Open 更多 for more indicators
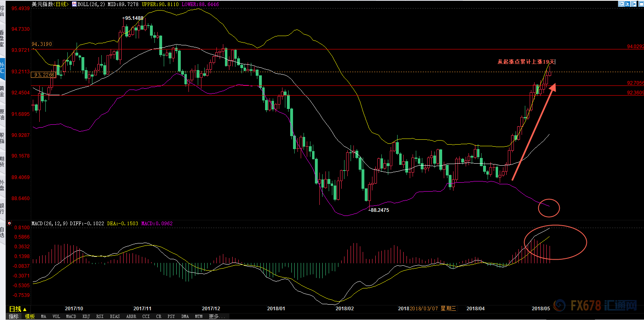This screenshot has width=644, height=320. [x=214, y=316]
